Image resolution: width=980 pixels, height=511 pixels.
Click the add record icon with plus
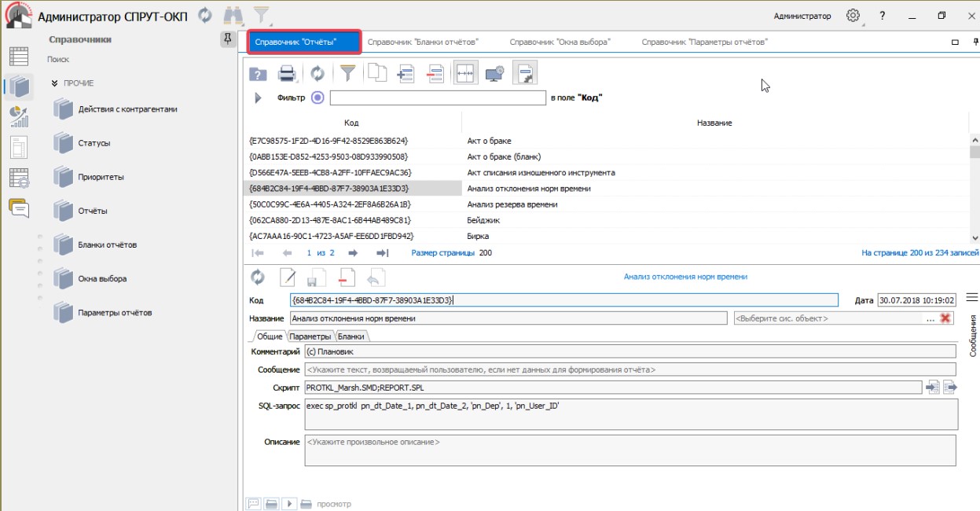coord(406,74)
